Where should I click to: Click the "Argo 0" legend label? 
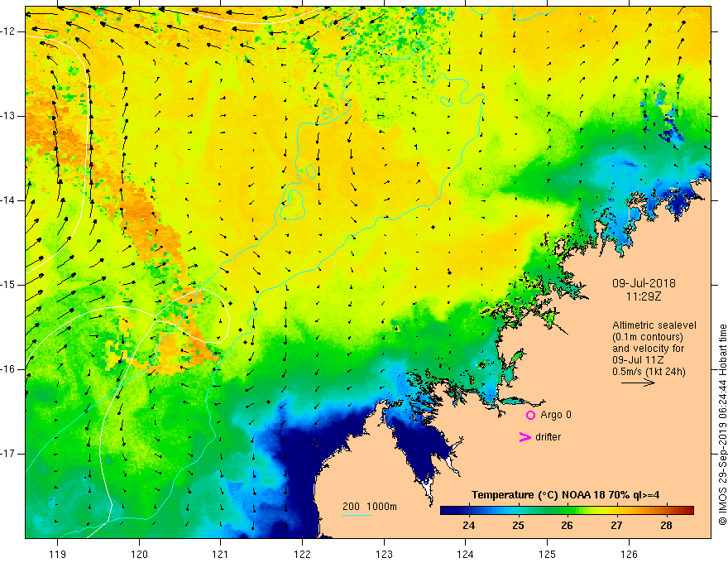(x=556, y=415)
